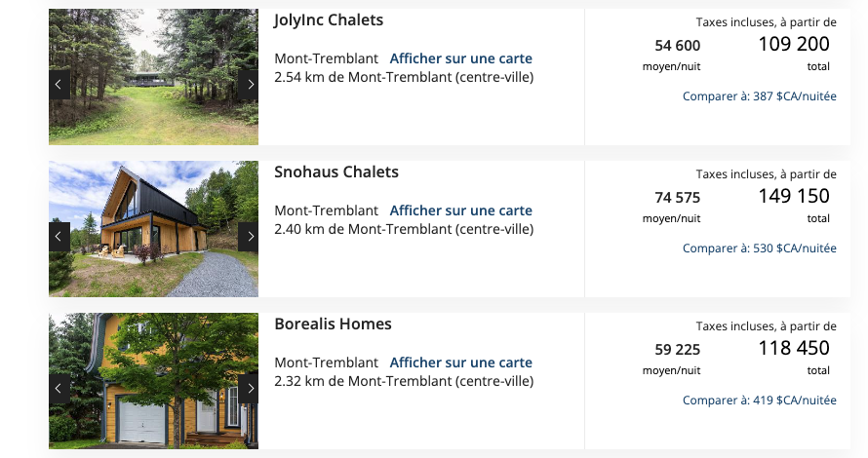
Task: Compare JolyInc price at 387 $CA/nuitée
Action: coord(759,96)
